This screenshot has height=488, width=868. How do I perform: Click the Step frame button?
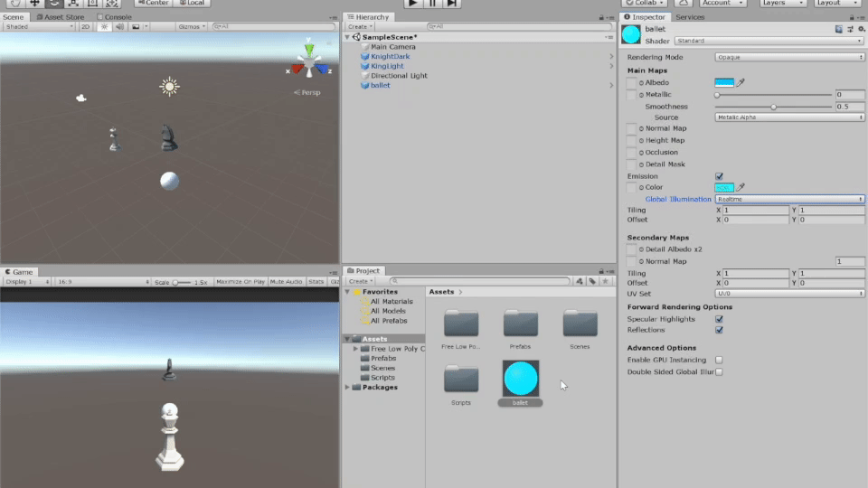pyautogui.click(x=451, y=4)
